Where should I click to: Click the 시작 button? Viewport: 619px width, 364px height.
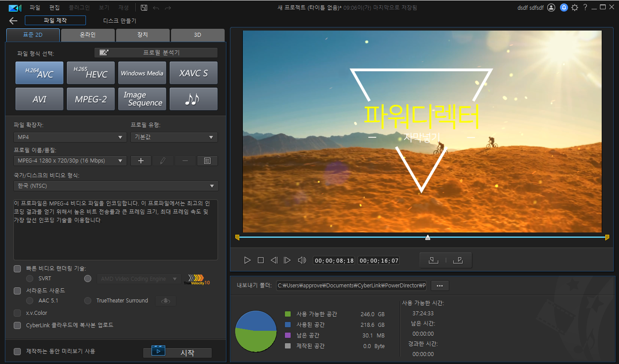tap(177, 353)
